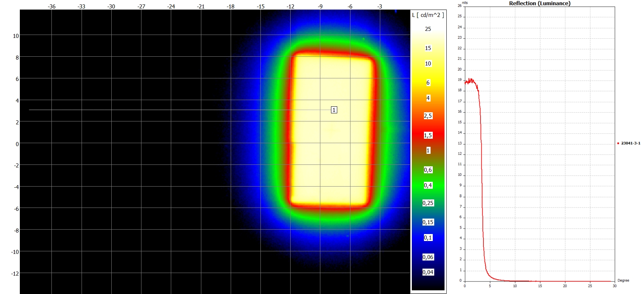Select the 0,1 blue level on the scale

[428, 238]
